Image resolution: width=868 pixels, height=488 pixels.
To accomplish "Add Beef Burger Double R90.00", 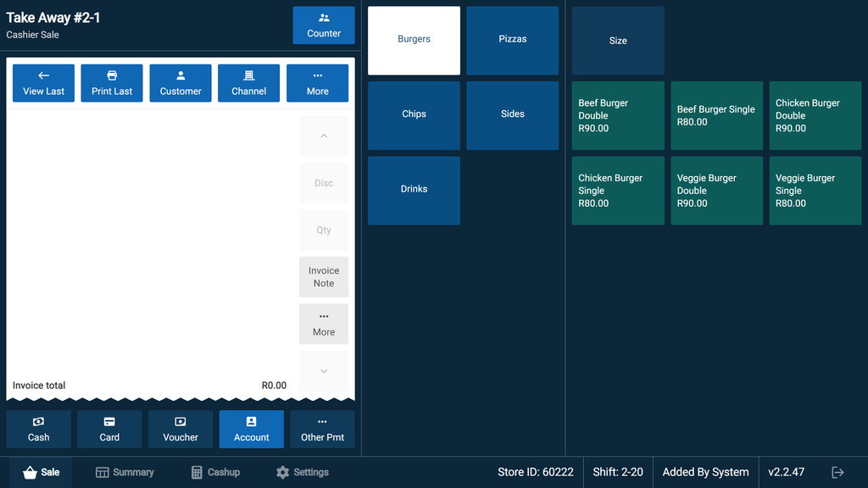I will pos(618,115).
